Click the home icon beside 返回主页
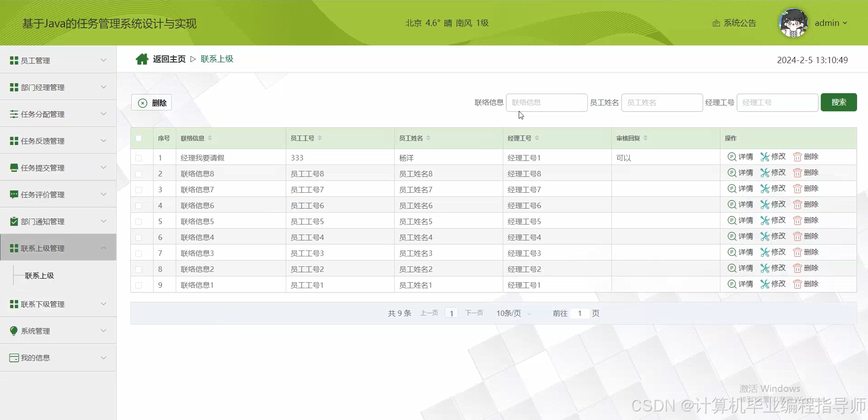 [142, 59]
